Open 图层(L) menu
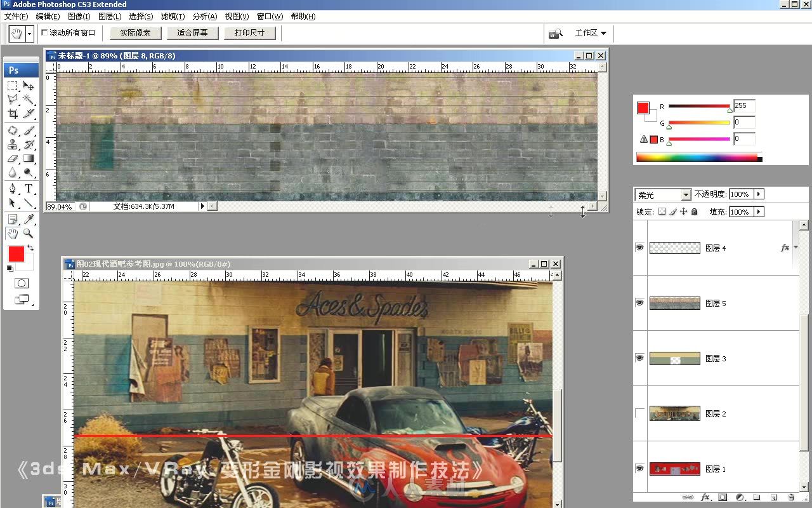 click(110, 17)
